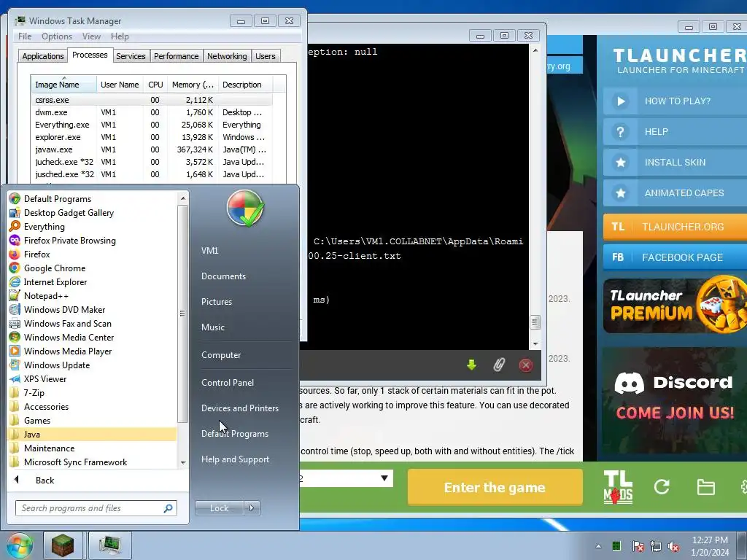Click the console window scrollbar thumb

[x=535, y=322]
